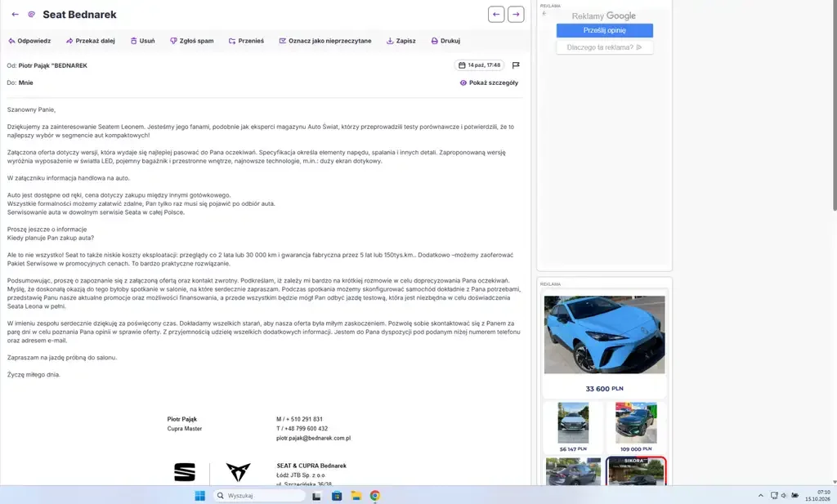Open the next message with the right arrow button
This screenshot has width=837, height=504.
click(x=516, y=15)
